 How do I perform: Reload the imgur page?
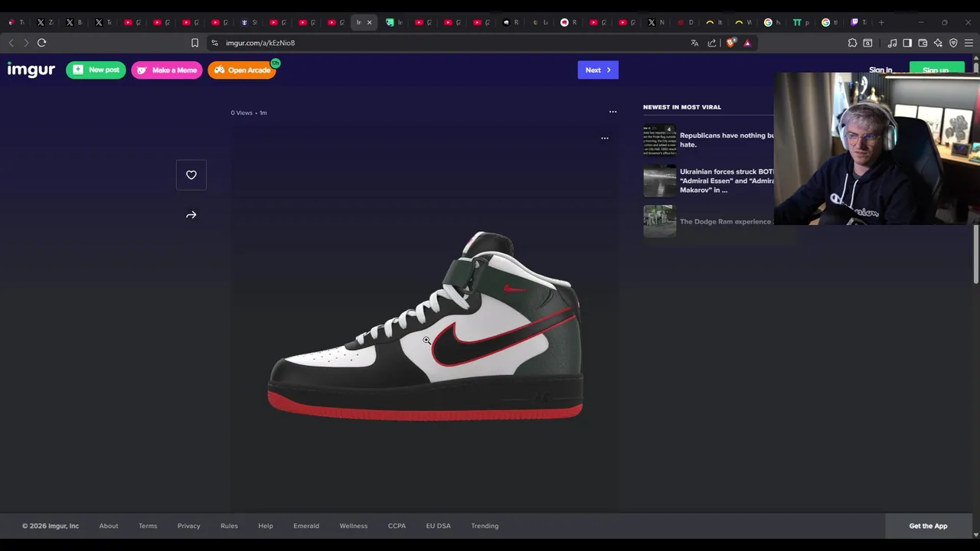click(x=42, y=43)
